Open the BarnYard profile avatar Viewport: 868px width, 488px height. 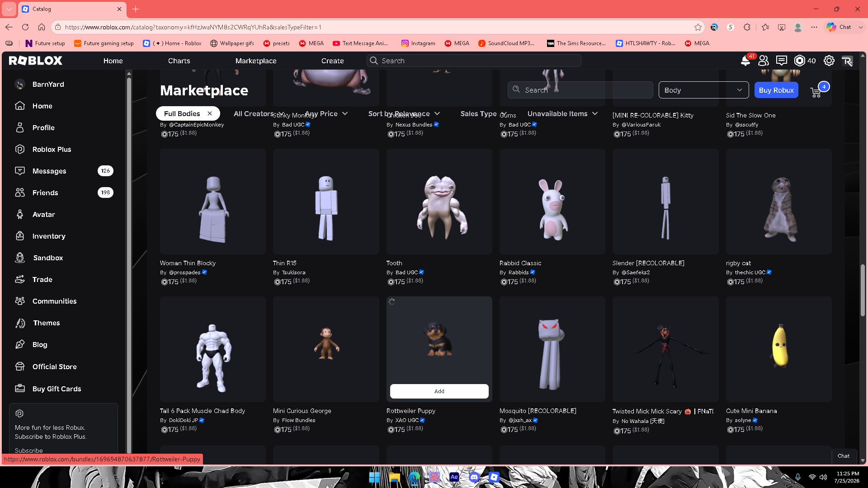[x=20, y=84]
